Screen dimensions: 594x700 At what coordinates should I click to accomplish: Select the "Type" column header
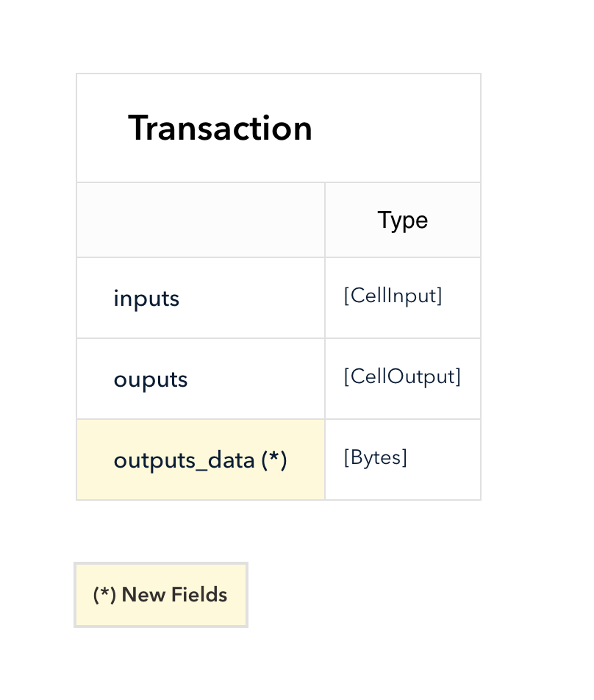click(402, 220)
